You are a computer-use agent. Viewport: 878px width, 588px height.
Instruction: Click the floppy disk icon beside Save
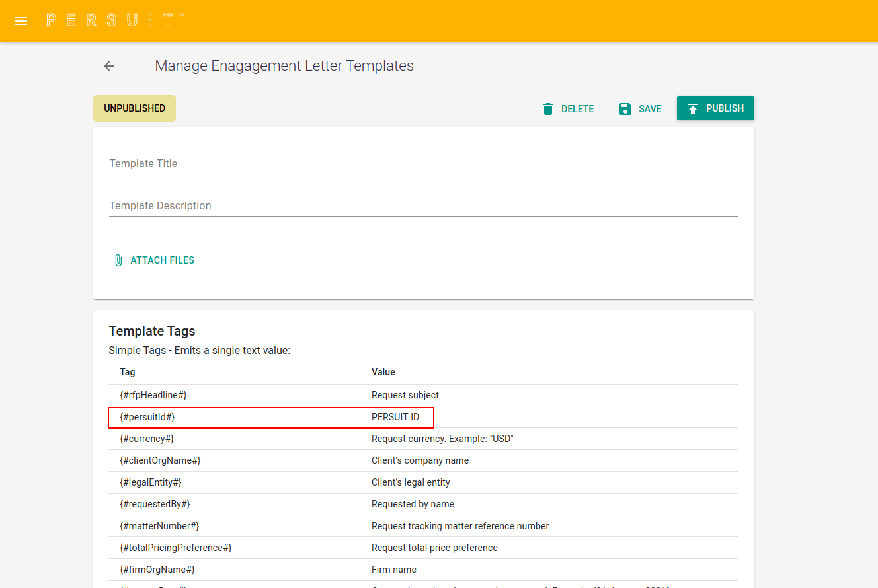(625, 109)
